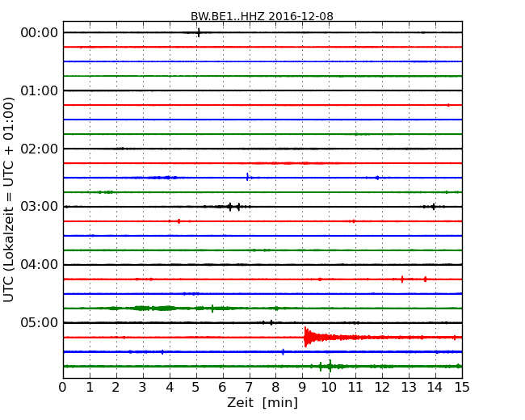Click x-axis tick label 0
Screen dimensions: 525x420
(x=63, y=387)
